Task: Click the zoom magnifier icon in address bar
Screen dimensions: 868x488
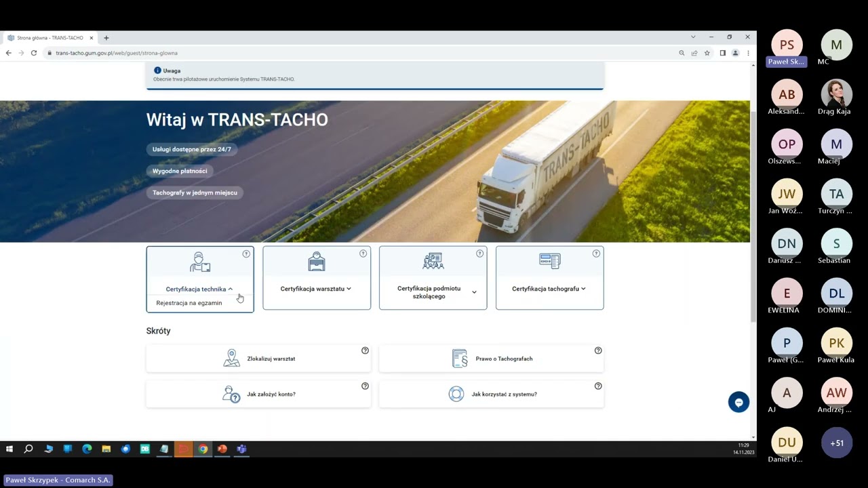Action: click(682, 53)
